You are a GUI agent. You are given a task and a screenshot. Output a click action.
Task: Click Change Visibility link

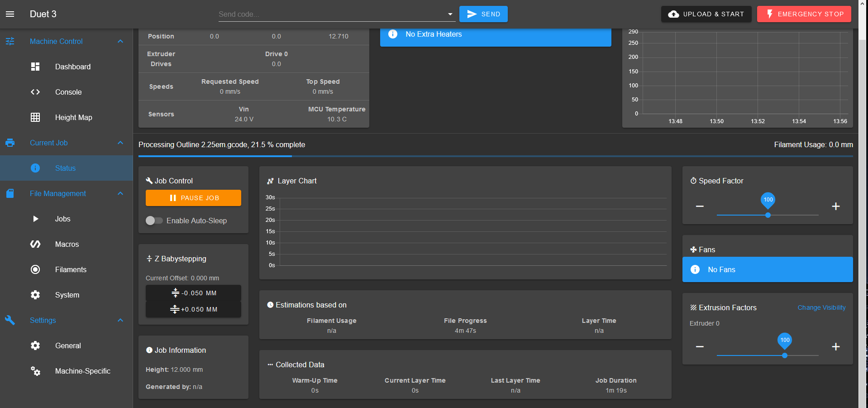pyautogui.click(x=821, y=307)
